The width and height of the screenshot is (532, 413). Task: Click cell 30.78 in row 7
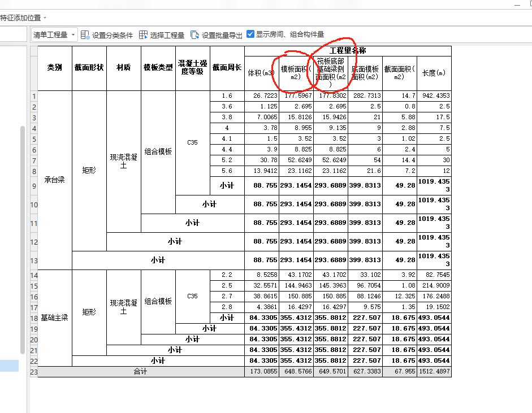(262, 160)
